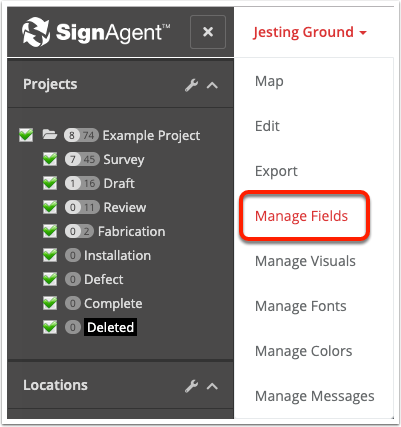The width and height of the screenshot is (401, 427).
Task: Choose Export from the menu
Action: point(276,171)
